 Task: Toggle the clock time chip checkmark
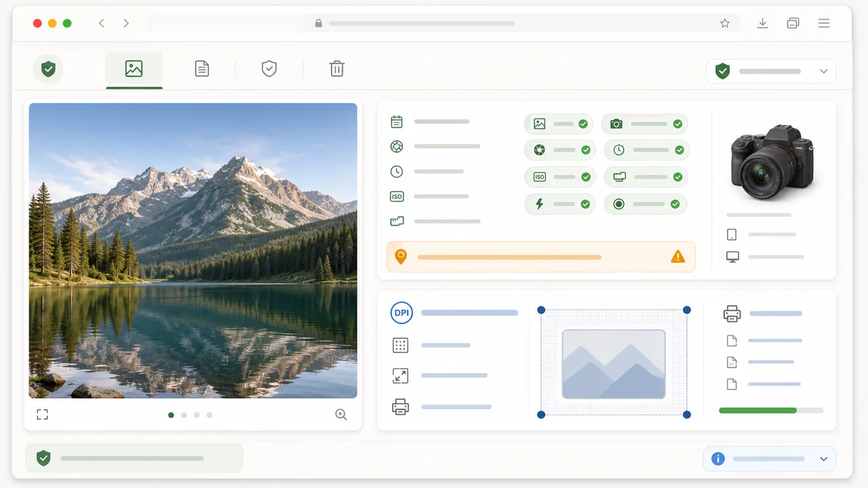tap(679, 150)
